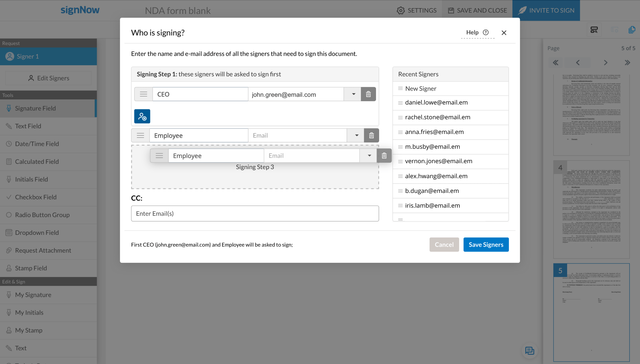This screenshot has width=640, height=364.
Task: Click the add signer icon button
Action: click(x=142, y=116)
